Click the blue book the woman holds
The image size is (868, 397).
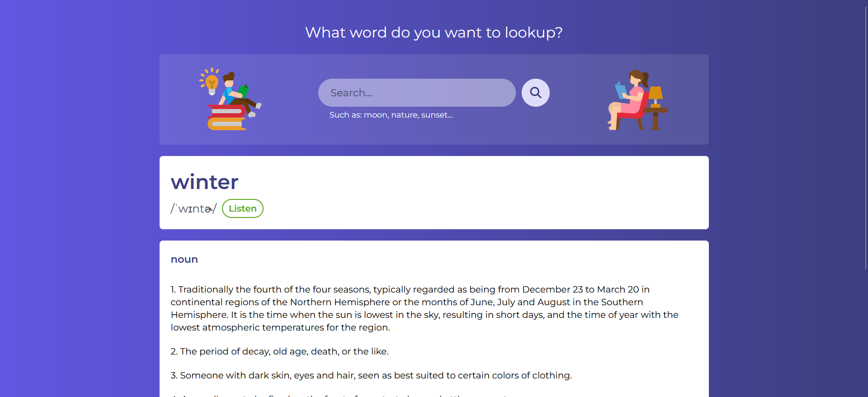click(621, 90)
